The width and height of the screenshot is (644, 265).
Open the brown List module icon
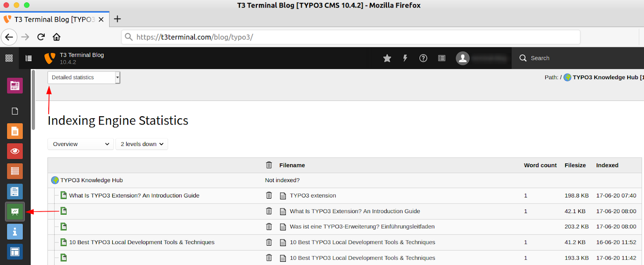tap(15, 171)
